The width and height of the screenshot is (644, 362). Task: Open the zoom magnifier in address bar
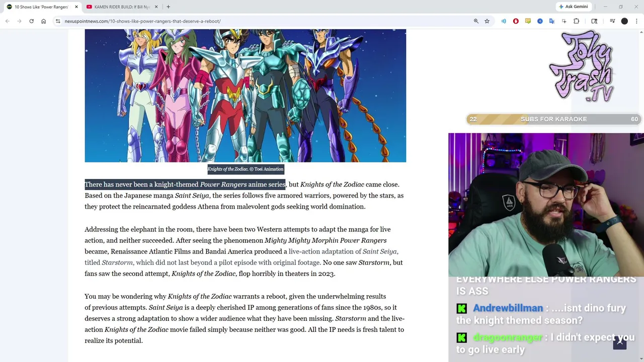476,21
